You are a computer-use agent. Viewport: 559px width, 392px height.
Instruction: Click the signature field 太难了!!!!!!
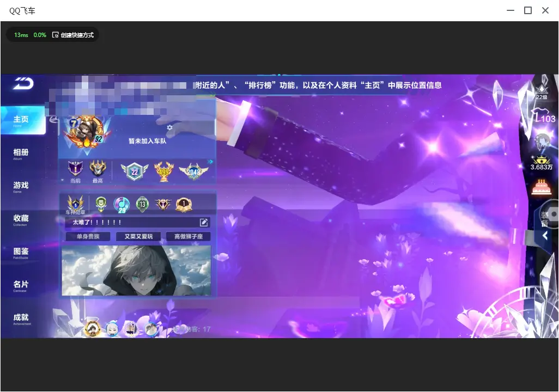(x=137, y=222)
